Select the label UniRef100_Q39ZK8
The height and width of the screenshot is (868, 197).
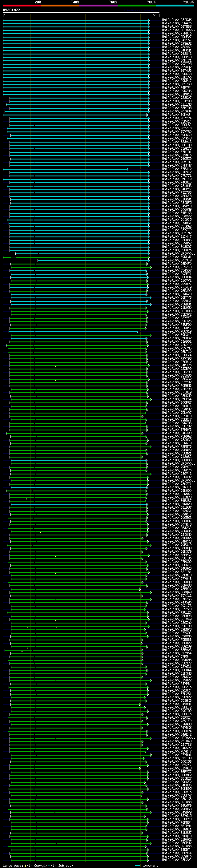177,267
